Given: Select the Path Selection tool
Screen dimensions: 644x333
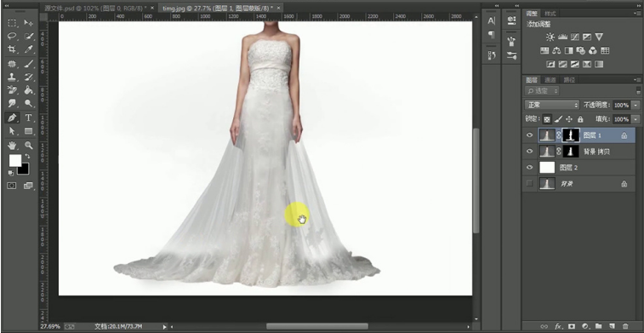Looking at the screenshot, I should pyautogui.click(x=12, y=131).
